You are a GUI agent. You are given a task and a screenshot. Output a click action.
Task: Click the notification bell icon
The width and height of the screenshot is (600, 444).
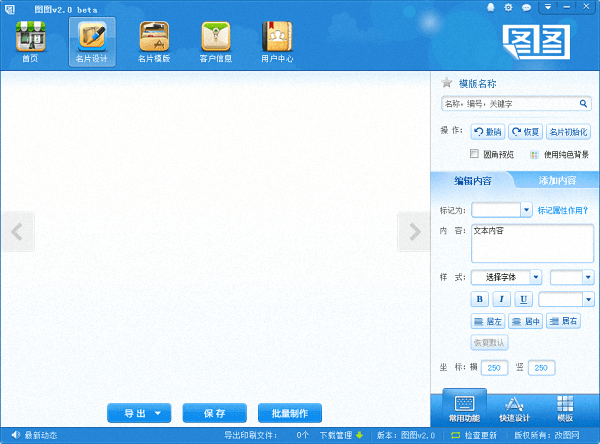[491, 7]
